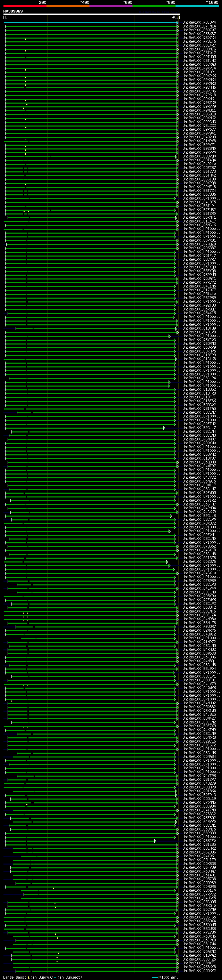The image size is (222, 980).
Task: Select the UniRef100_C9W1L7 entry
Action: (199, 485)
